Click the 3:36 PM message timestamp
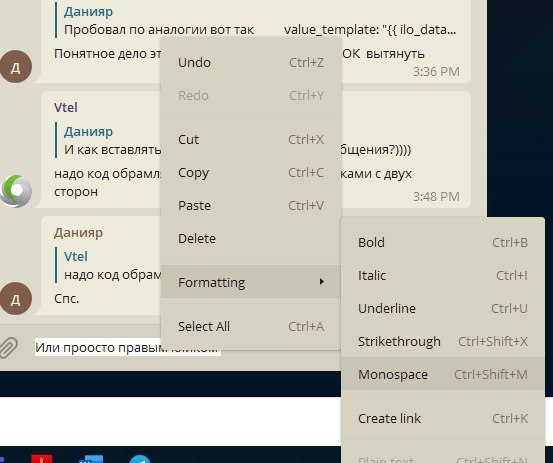 coord(436,72)
